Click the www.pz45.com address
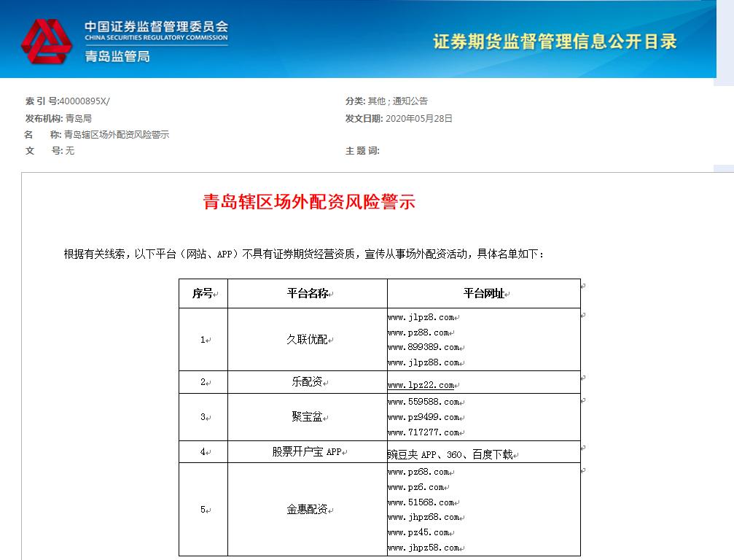734x560 pixels. pos(418,532)
